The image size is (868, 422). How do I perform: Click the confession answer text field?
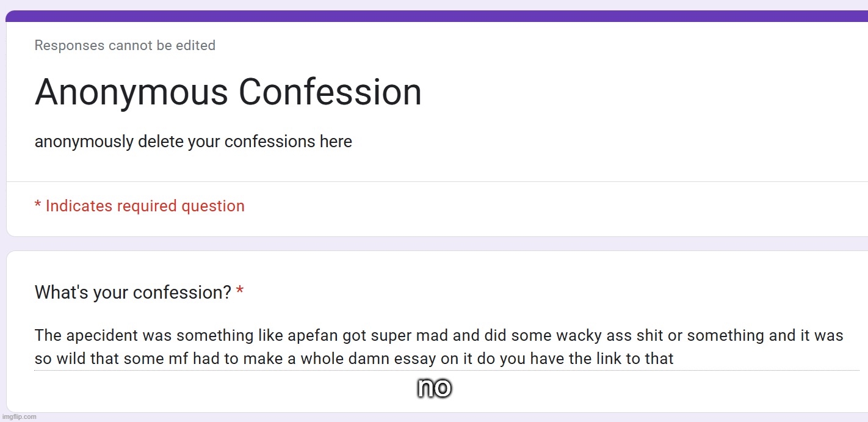click(x=446, y=346)
